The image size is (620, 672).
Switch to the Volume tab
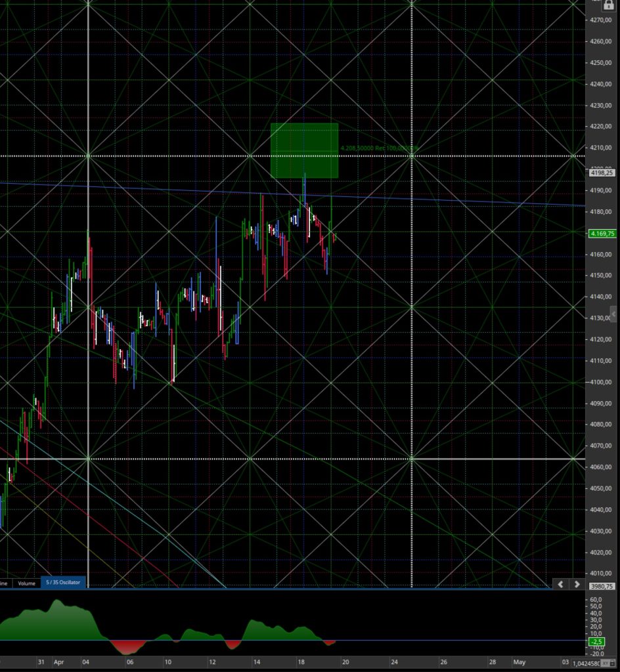26,583
